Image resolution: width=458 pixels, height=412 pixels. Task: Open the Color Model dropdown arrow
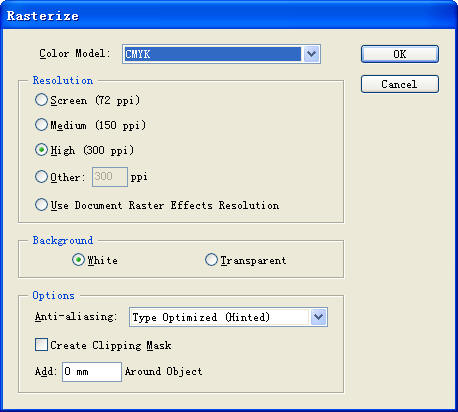311,54
